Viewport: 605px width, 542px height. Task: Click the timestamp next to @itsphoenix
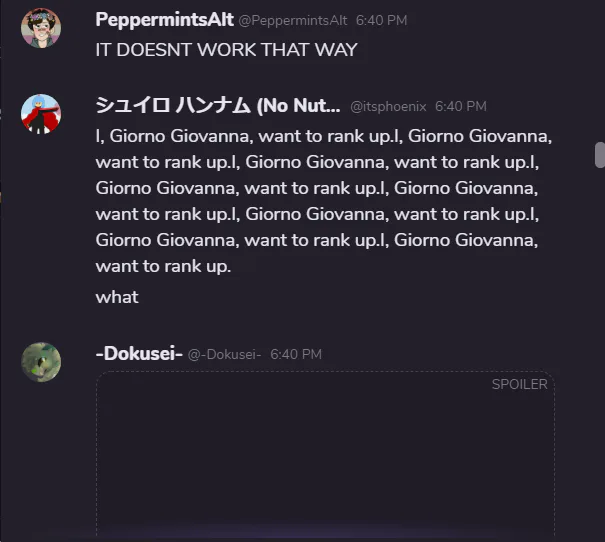click(x=461, y=106)
